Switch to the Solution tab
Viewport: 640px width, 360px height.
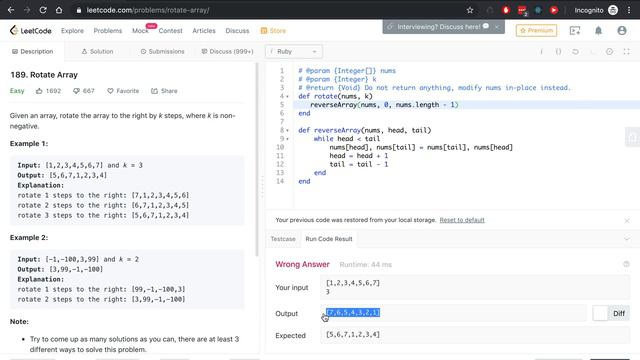(97, 51)
